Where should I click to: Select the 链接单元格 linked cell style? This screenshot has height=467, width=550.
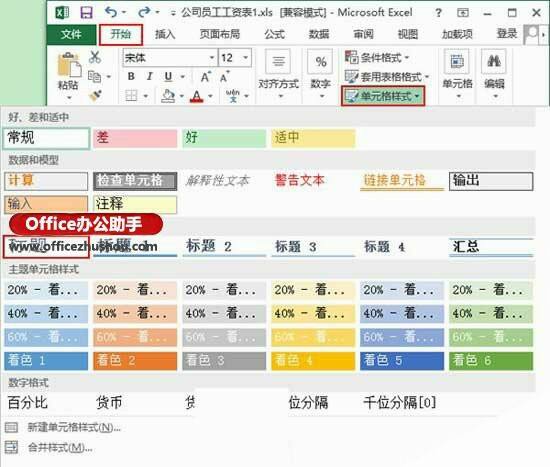pos(402,181)
